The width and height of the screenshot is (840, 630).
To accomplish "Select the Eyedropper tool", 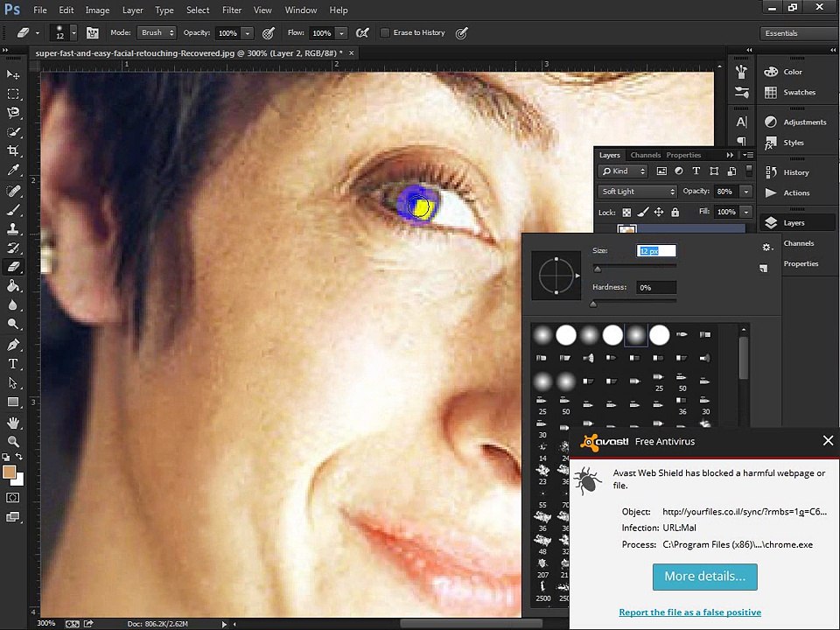I will (13, 171).
